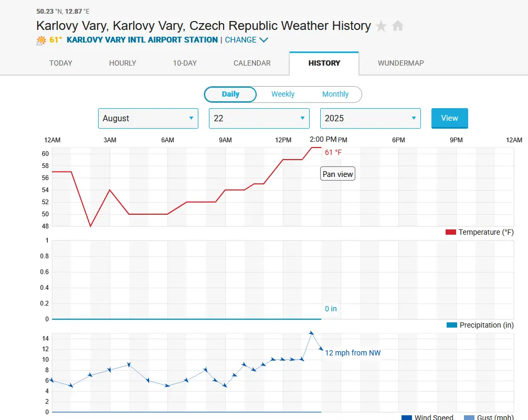Click the home icon beside the title
528x420 pixels.
398,26
